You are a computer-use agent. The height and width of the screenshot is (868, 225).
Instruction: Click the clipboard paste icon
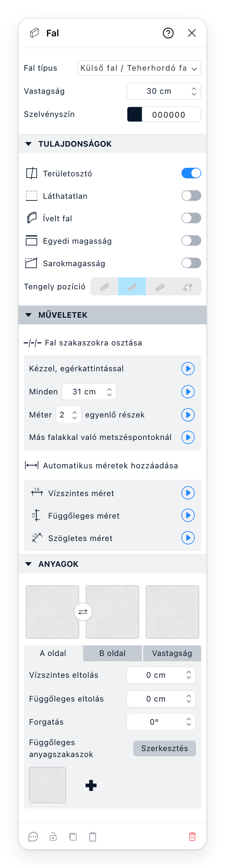(x=93, y=837)
